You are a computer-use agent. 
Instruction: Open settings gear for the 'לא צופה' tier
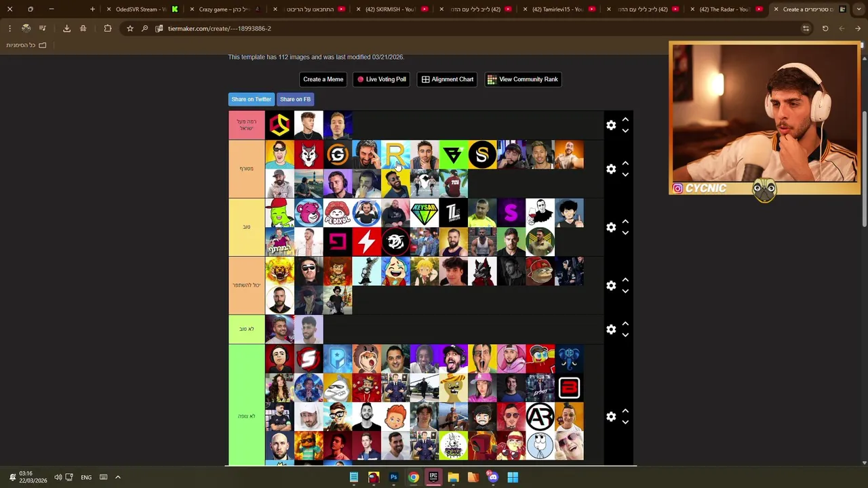(x=611, y=417)
